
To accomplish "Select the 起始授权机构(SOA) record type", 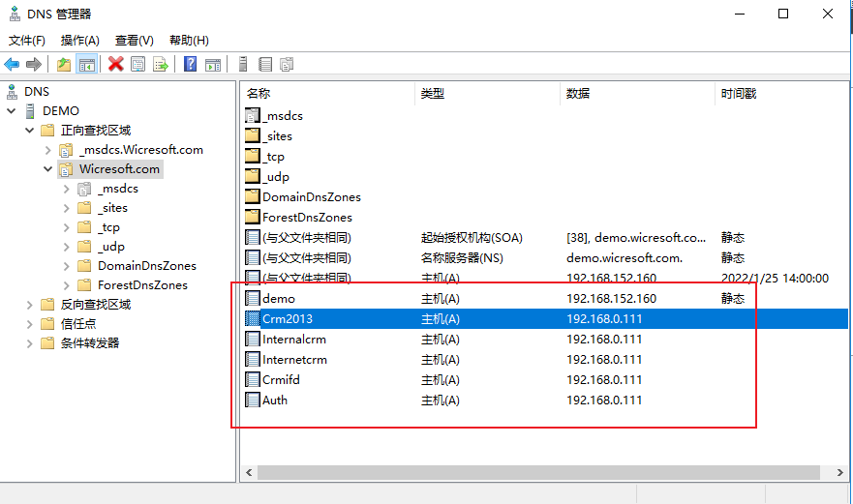I will pos(472,238).
